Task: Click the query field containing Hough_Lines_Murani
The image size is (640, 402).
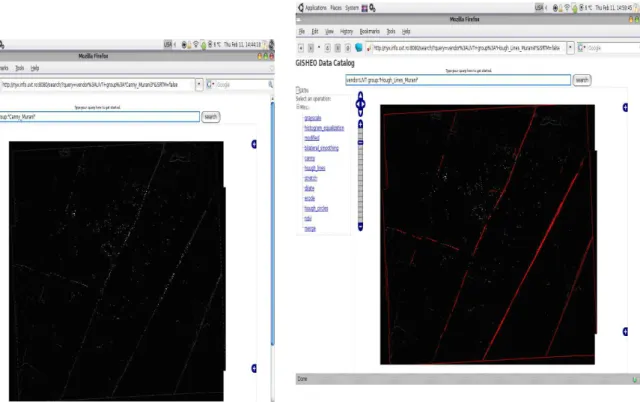Action: click(x=458, y=80)
